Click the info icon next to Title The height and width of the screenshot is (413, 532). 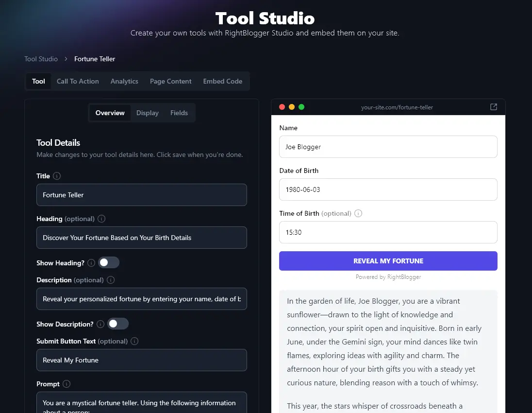(57, 176)
